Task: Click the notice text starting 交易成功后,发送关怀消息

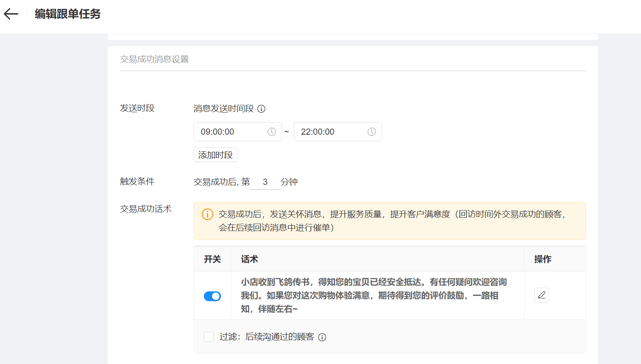Action: (x=392, y=221)
